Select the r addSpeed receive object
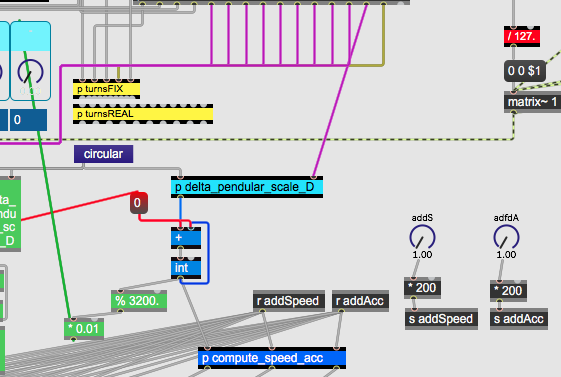 (289, 301)
